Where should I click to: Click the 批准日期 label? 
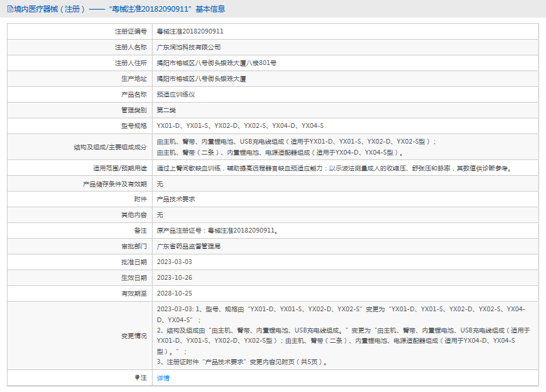pos(134,262)
